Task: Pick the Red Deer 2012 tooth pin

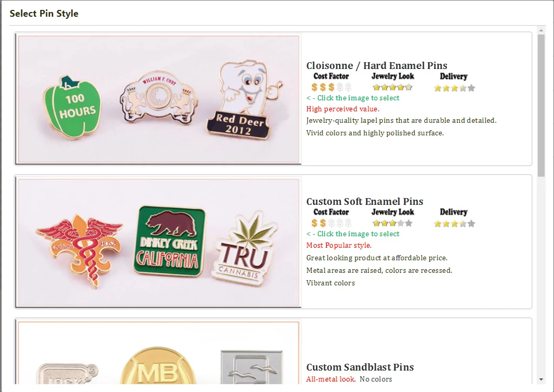Action: [245, 100]
